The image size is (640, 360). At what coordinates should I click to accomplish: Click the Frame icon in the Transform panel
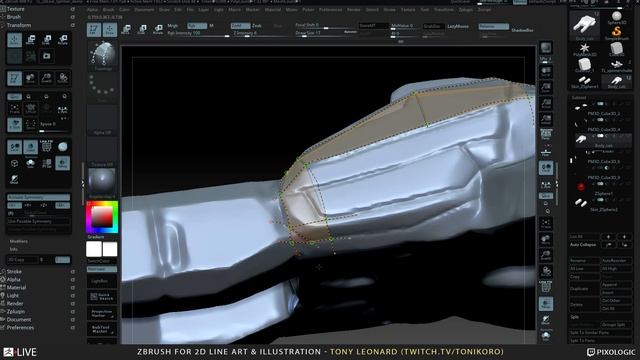pyautogui.click(x=14, y=109)
